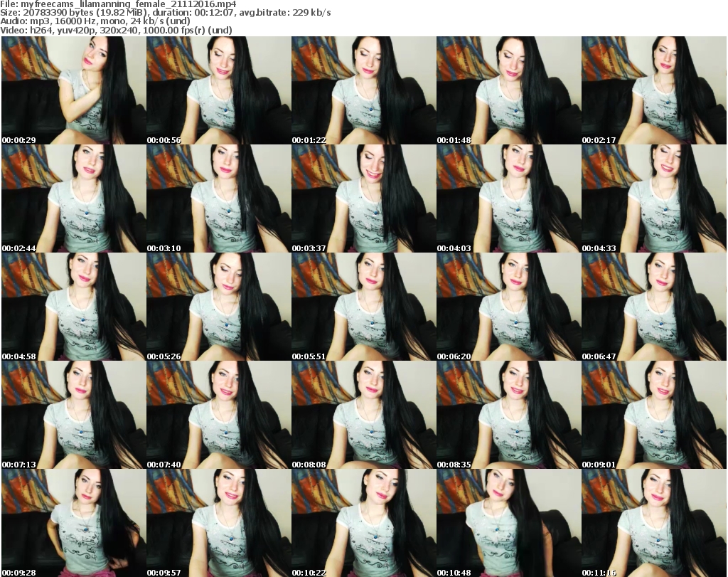Choose the frame stamped 00:11:16
This screenshot has height=577, width=728.
pyautogui.click(x=653, y=523)
